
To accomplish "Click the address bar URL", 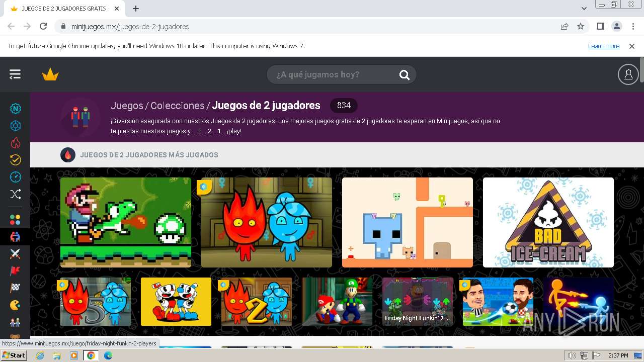I will pyautogui.click(x=130, y=26).
